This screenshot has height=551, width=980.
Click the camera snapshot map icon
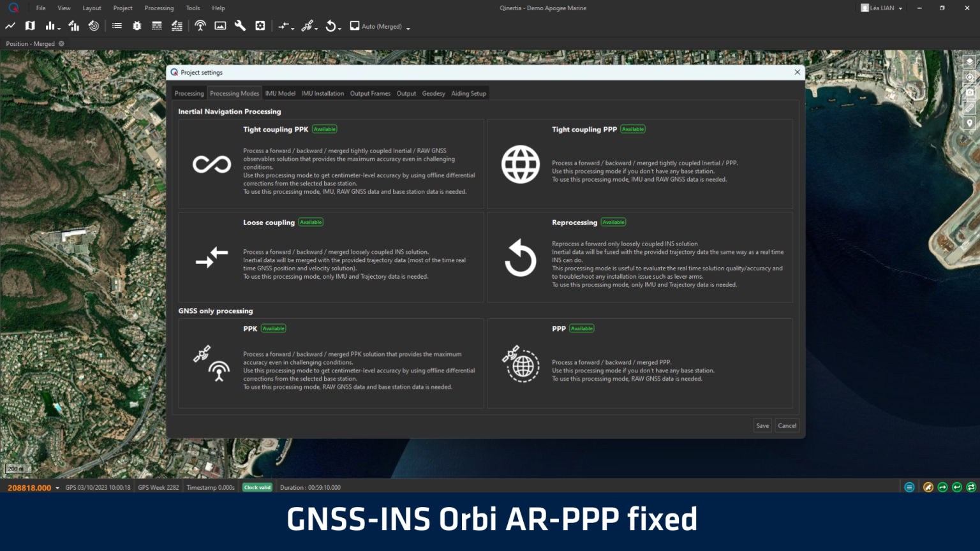969,92
